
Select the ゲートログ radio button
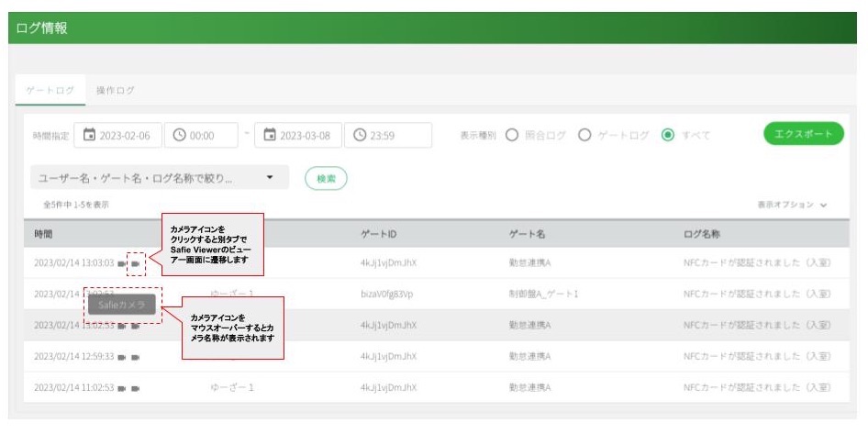point(584,135)
